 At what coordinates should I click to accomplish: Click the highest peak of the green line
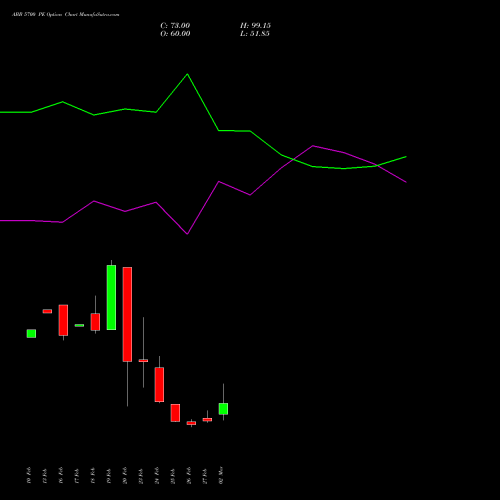pos(187,74)
